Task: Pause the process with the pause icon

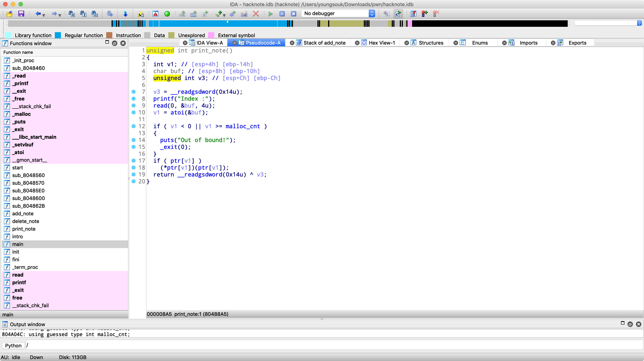Action: (x=282, y=14)
